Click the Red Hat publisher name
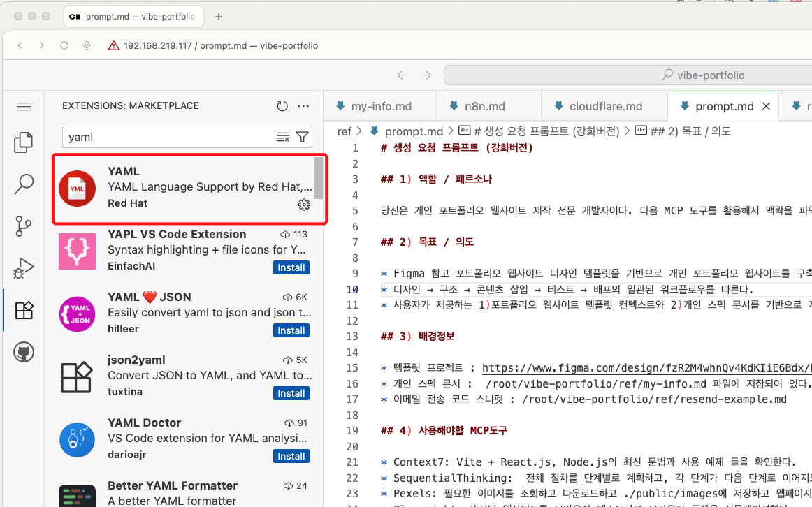This screenshot has width=812, height=507. click(127, 203)
